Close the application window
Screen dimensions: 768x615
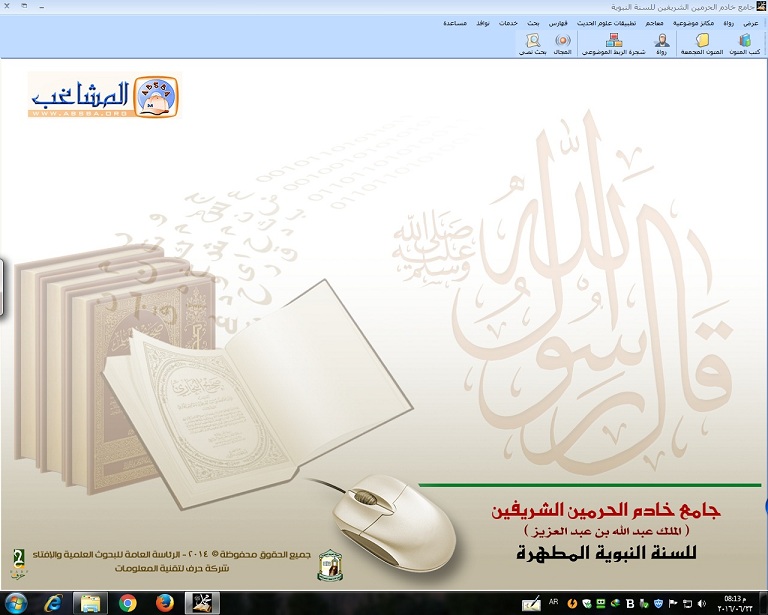pyautogui.click(x=7, y=6)
